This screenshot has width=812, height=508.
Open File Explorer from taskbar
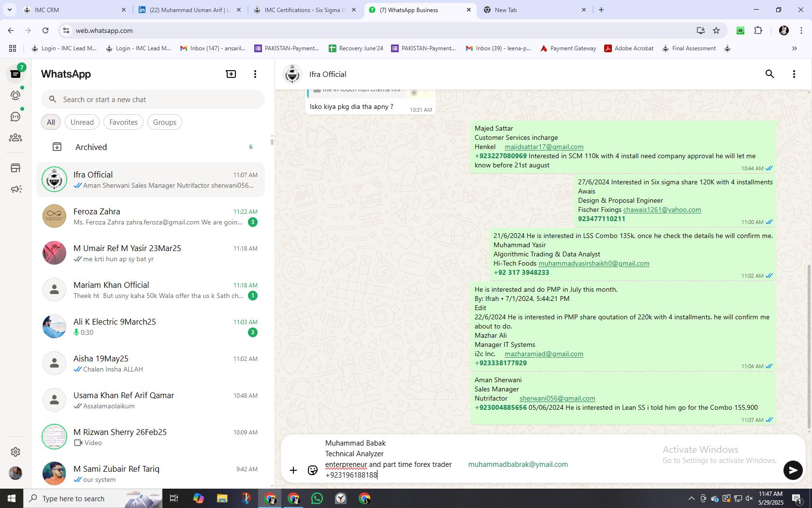[222, 498]
